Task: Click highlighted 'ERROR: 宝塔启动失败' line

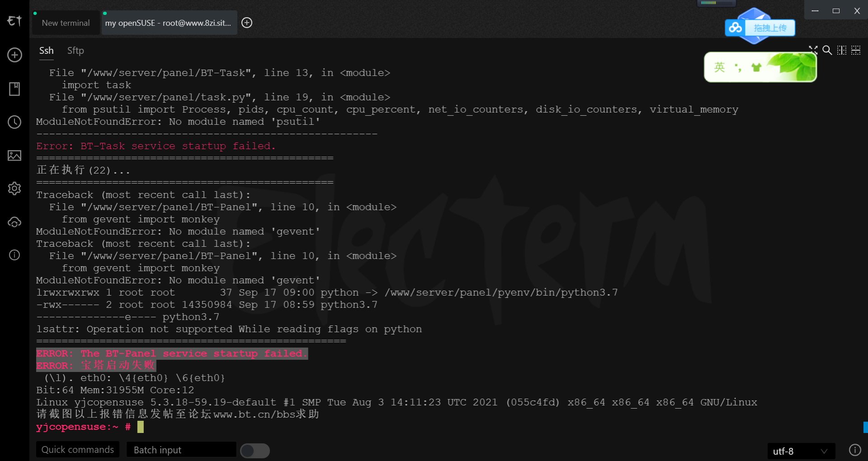Action: (x=96, y=365)
